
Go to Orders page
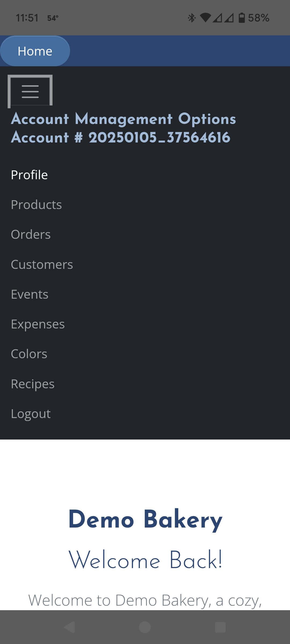pos(31,235)
